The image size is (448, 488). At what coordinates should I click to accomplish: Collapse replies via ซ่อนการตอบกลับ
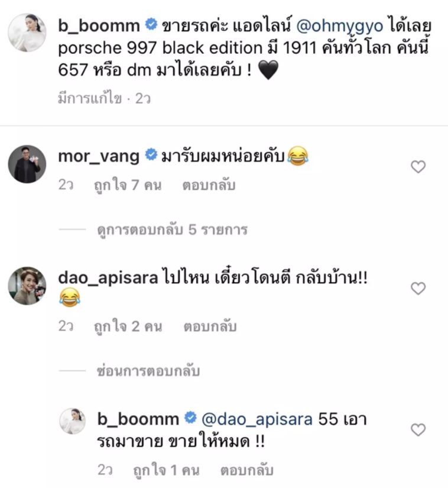click(148, 371)
